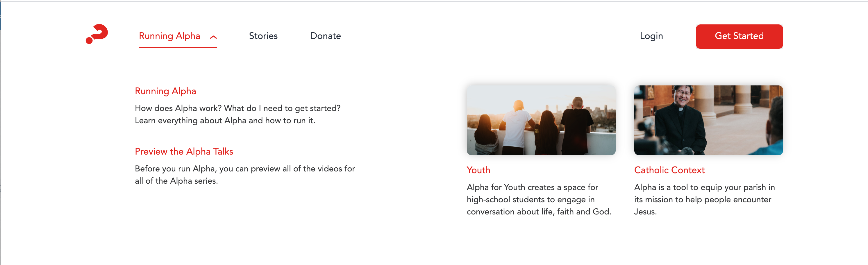Open the Login link
Viewport: 868px width, 265px height.
pos(651,36)
